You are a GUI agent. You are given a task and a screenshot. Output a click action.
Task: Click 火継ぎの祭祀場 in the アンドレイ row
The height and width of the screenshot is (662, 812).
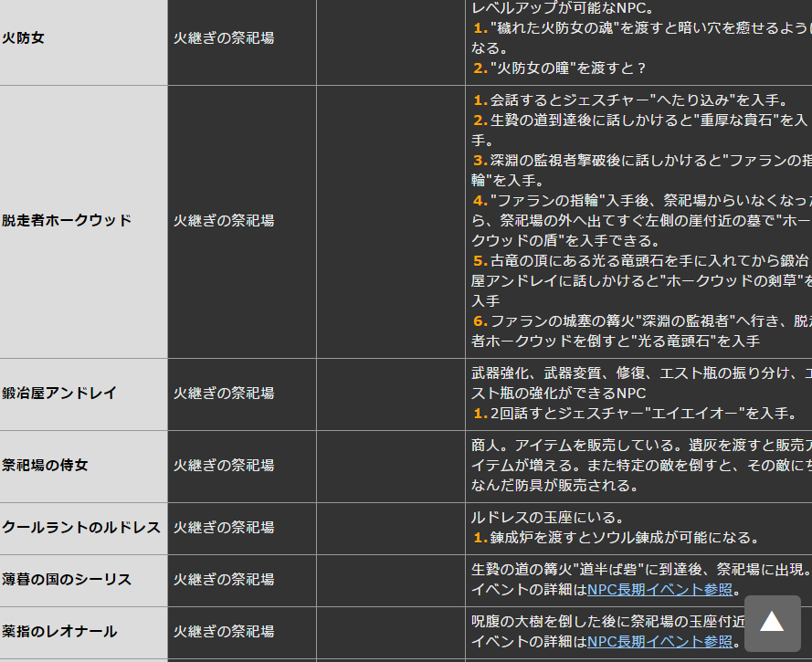[224, 394]
